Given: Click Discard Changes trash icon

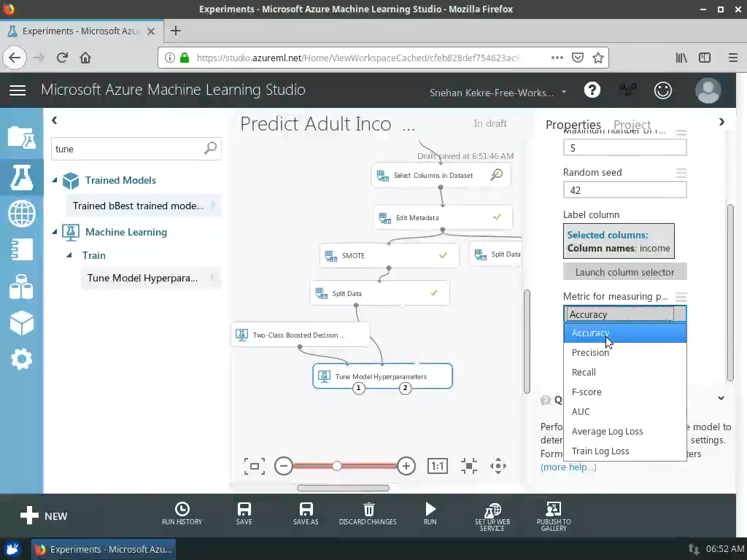Looking at the screenshot, I should point(368,513).
